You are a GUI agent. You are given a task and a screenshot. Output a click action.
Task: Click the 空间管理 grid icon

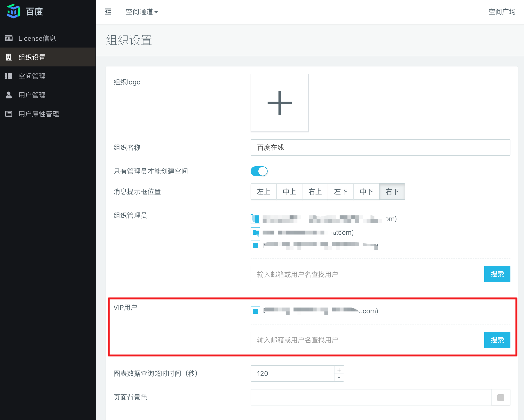pyautogui.click(x=9, y=76)
